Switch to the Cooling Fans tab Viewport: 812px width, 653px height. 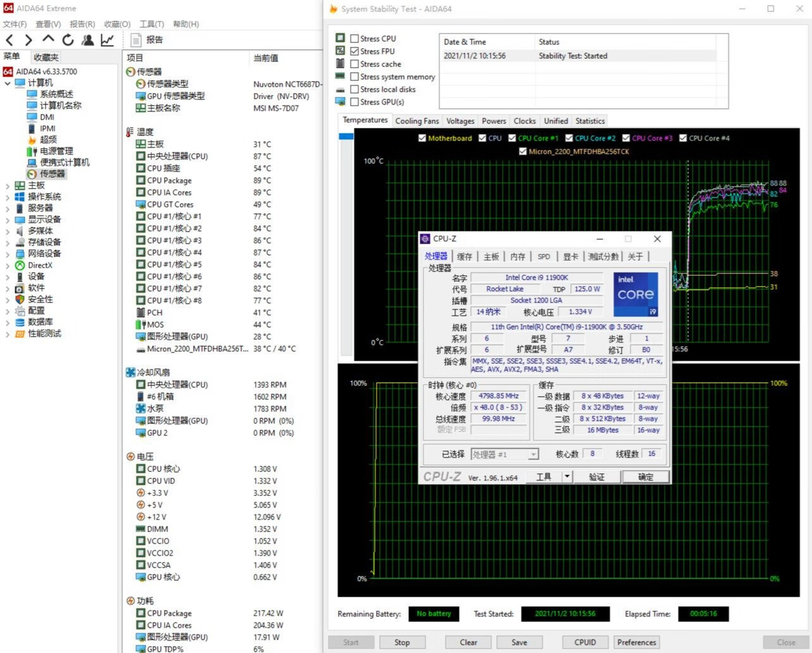pos(416,121)
